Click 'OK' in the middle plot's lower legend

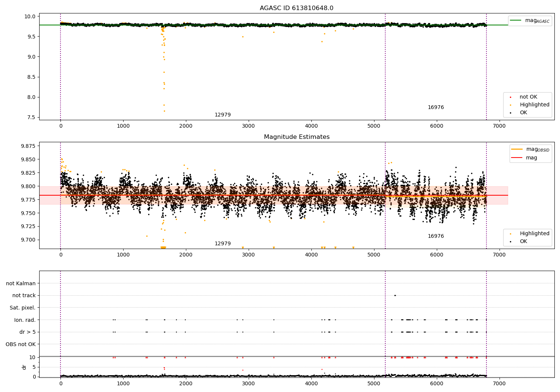[523, 242]
